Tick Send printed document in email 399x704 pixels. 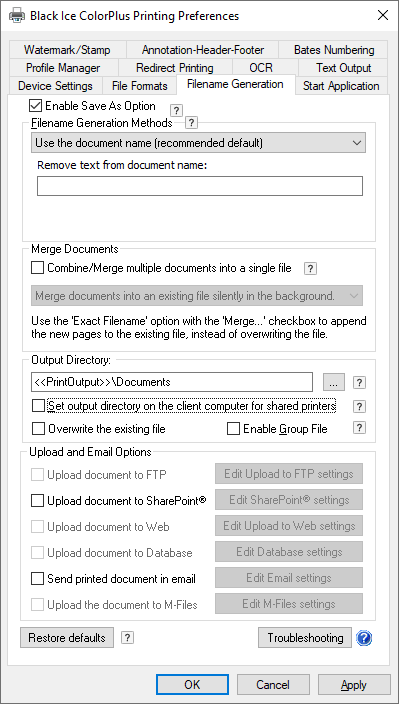tap(37, 579)
